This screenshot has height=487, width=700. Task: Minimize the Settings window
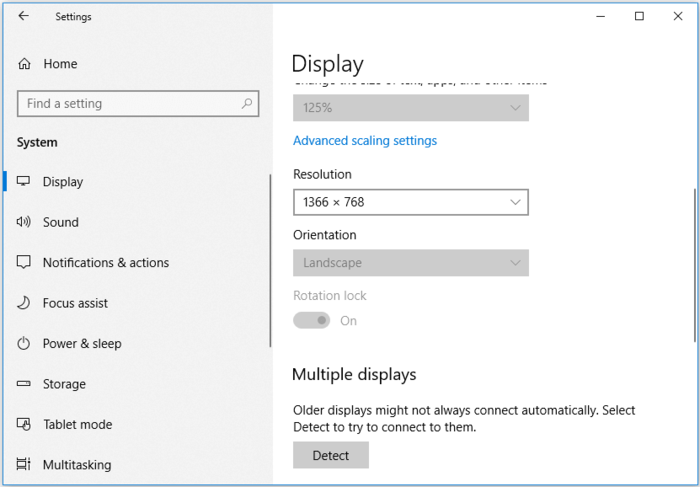[600, 17]
